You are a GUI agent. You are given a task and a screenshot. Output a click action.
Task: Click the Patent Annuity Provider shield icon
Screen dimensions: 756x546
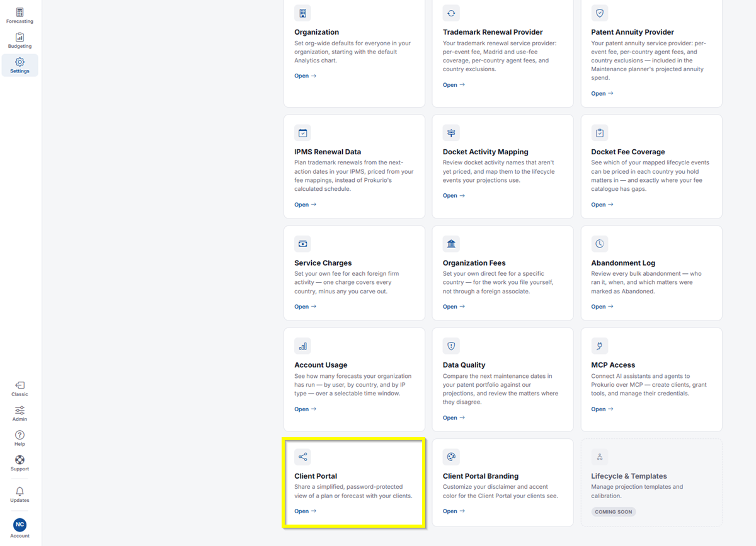click(600, 13)
